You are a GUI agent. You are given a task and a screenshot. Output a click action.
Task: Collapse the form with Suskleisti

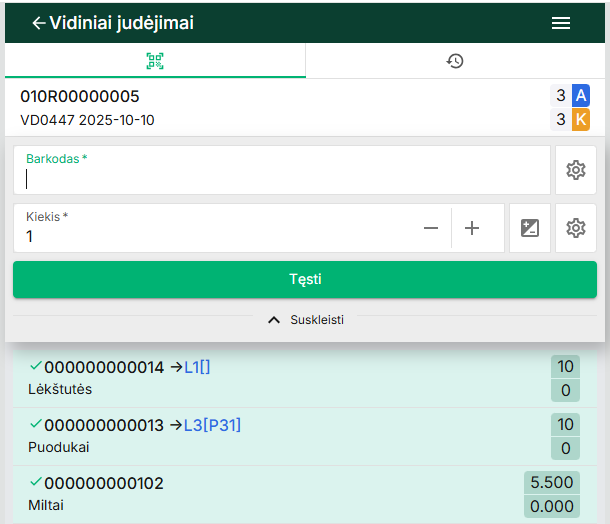click(305, 320)
